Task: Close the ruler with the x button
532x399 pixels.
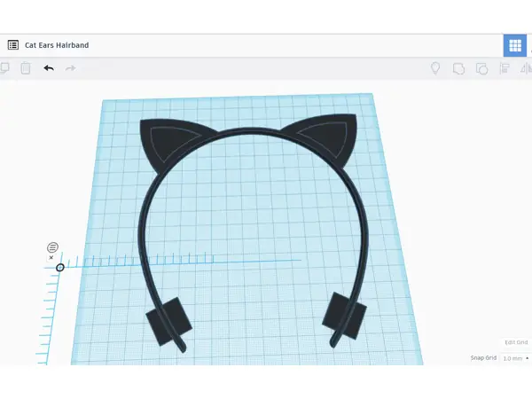Action: (51, 257)
